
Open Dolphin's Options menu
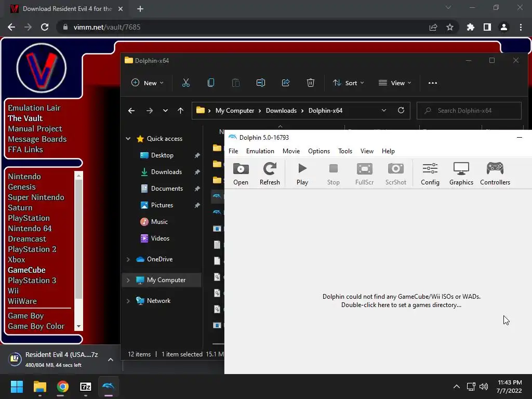point(318,151)
